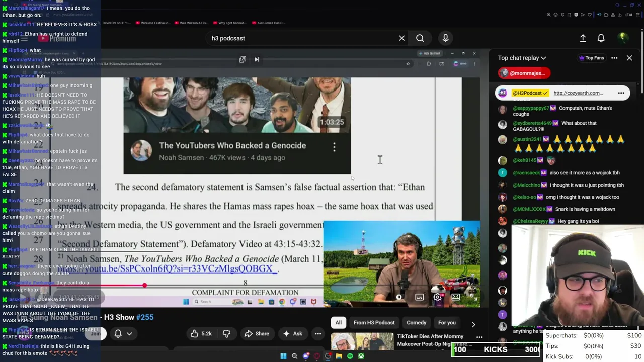
Task: Clear the YouTube search text with the X
Action: (x=401, y=38)
